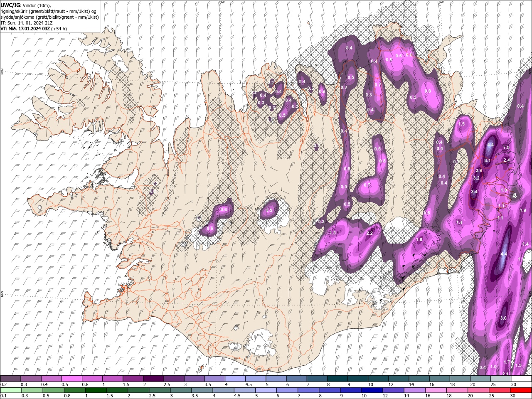Click the '2.2' snowfall value on the map

click(x=369, y=233)
